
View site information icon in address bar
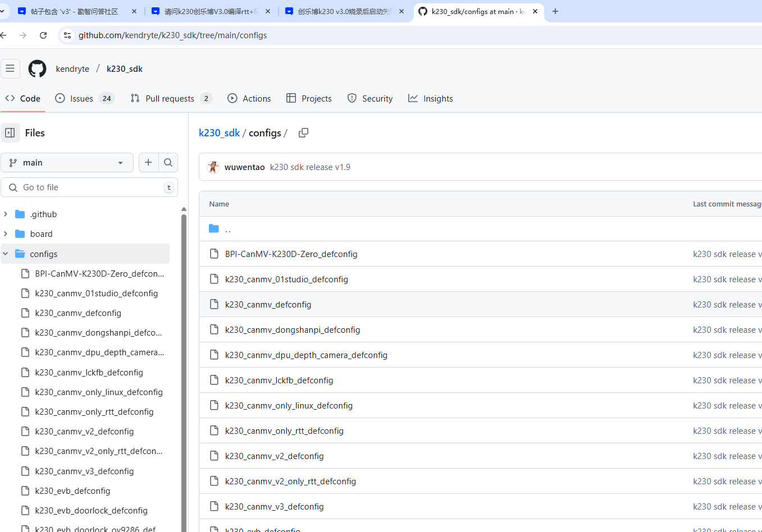tap(67, 35)
